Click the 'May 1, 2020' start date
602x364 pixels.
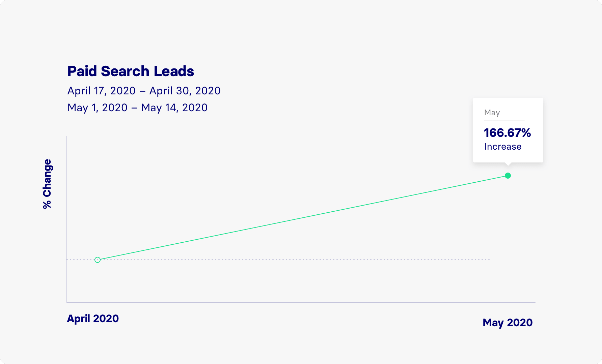coord(97,108)
